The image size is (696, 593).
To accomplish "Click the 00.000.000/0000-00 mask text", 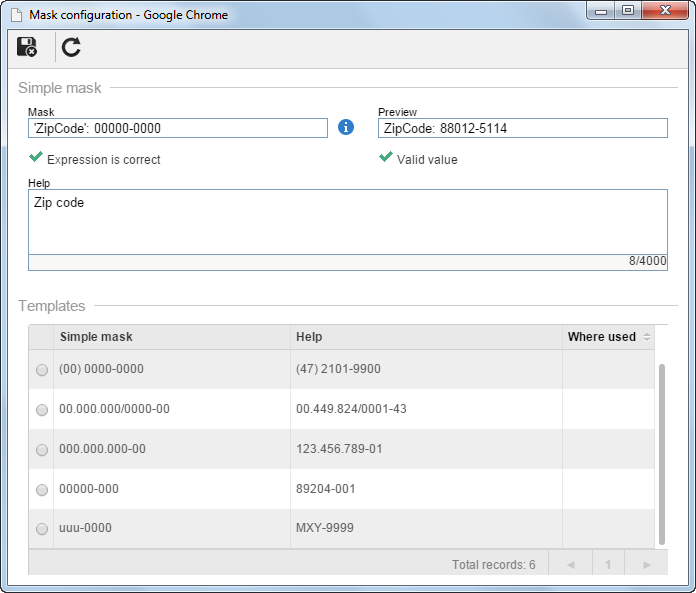I will [x=115, y=409].
